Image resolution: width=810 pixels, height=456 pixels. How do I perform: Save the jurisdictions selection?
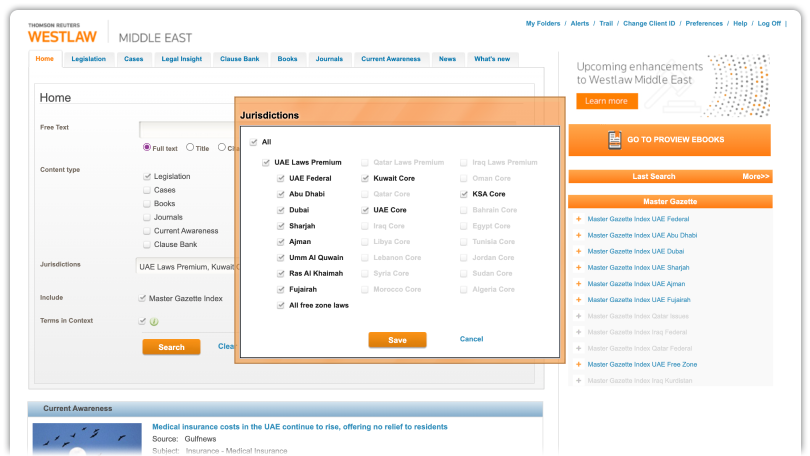(397, 340)
